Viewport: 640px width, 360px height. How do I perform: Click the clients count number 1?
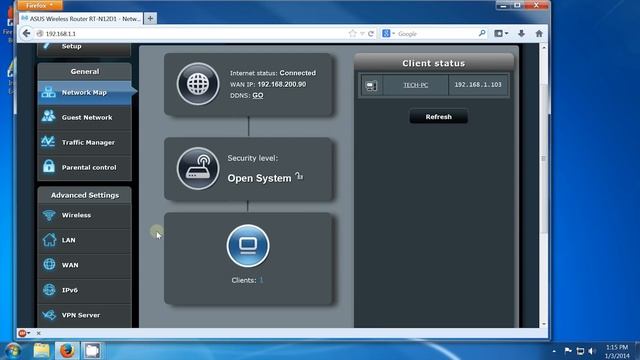click(261, 280)
